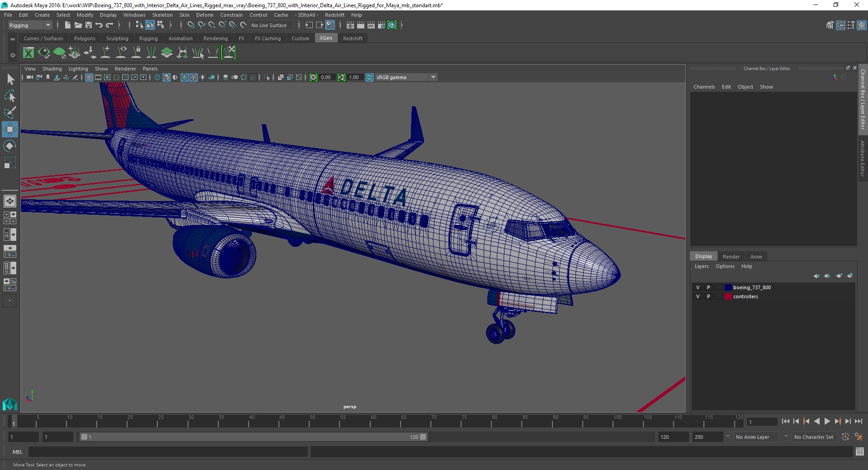Click blue color swatch of boeing_737_800 layer
This screenshot has height=470, width=868.
pos(728,287)
